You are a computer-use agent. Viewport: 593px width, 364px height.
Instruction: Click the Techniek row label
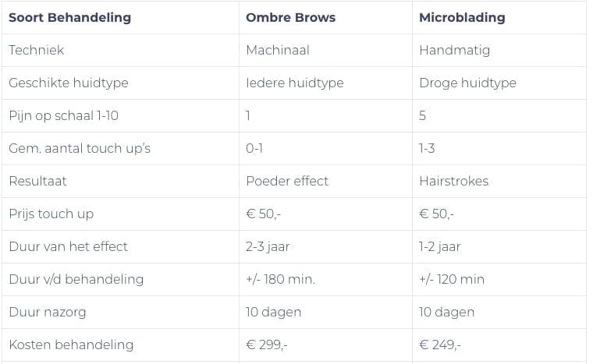pos(36,50)
